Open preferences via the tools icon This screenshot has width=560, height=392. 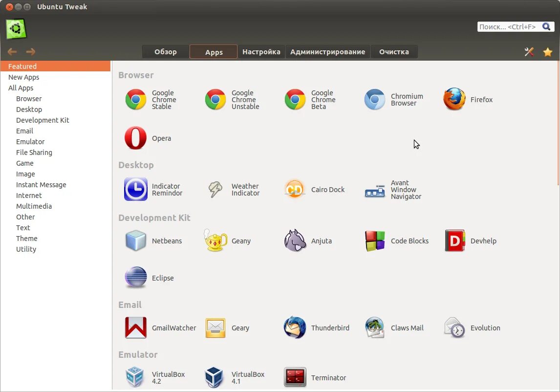click(x=529, y=52)
